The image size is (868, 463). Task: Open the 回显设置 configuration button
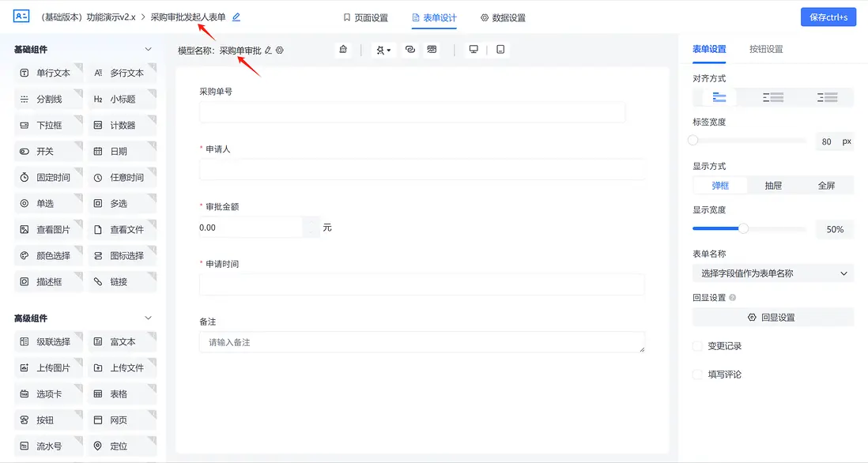coord(771,318)
